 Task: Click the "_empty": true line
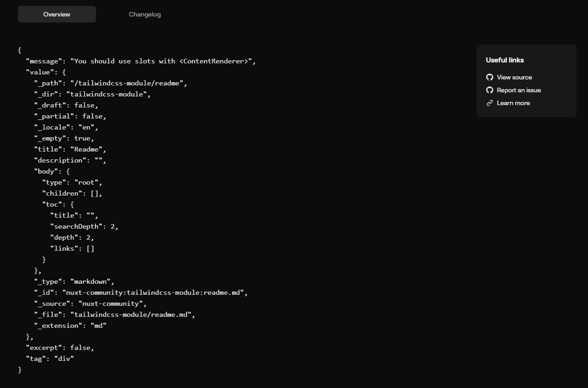64,138
